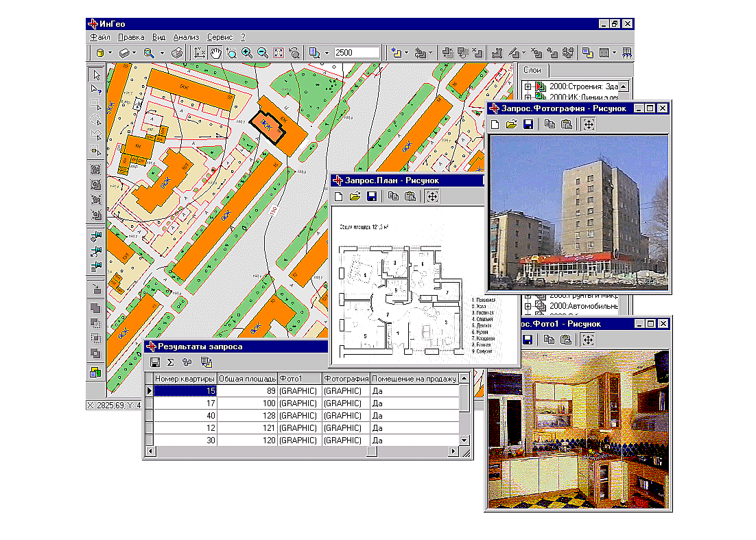Click the Фото1 column header
The height and width of the screenshot is (540, 756).
tap(299, 379)
